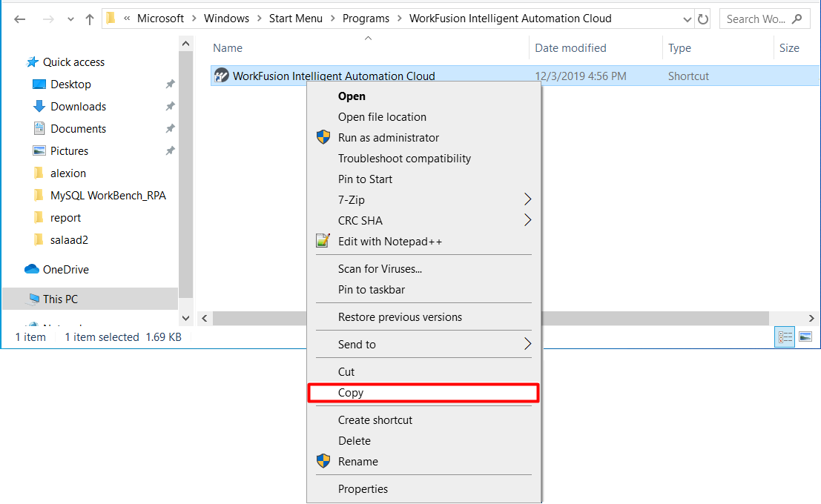Refresh the current folder view
This screenshot has width=821, height=504.
point(703,19)
